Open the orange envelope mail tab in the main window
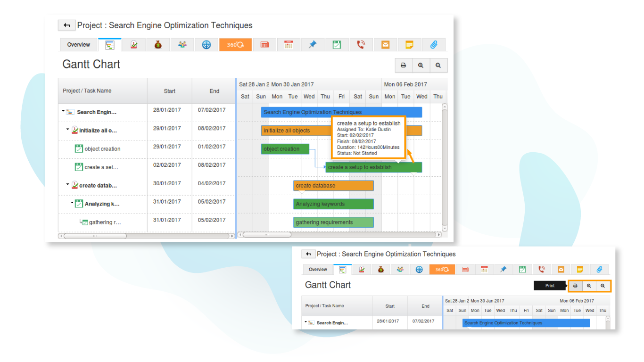Screen dimensions: 644x362 pos(385,45)
